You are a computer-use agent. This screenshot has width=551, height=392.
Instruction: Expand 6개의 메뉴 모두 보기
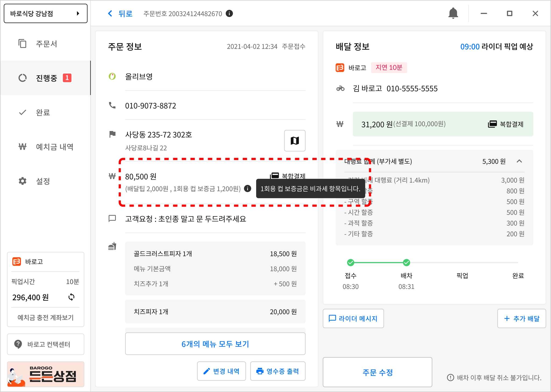tap(215, 344)
